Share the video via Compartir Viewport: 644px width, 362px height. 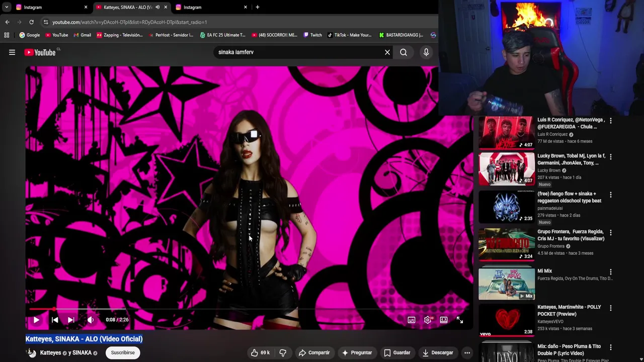point(314,352)
